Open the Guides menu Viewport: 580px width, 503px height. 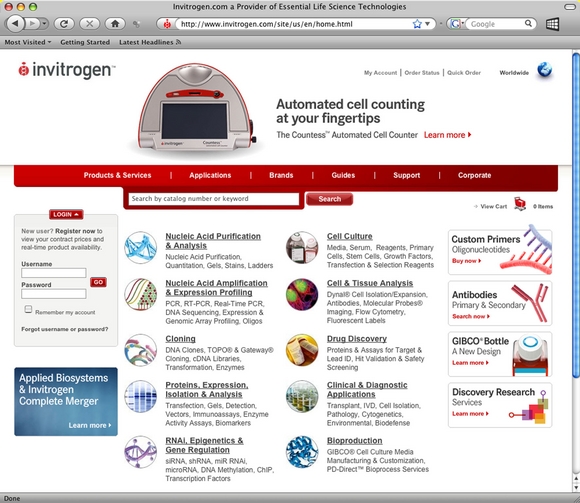coord(343,175)
